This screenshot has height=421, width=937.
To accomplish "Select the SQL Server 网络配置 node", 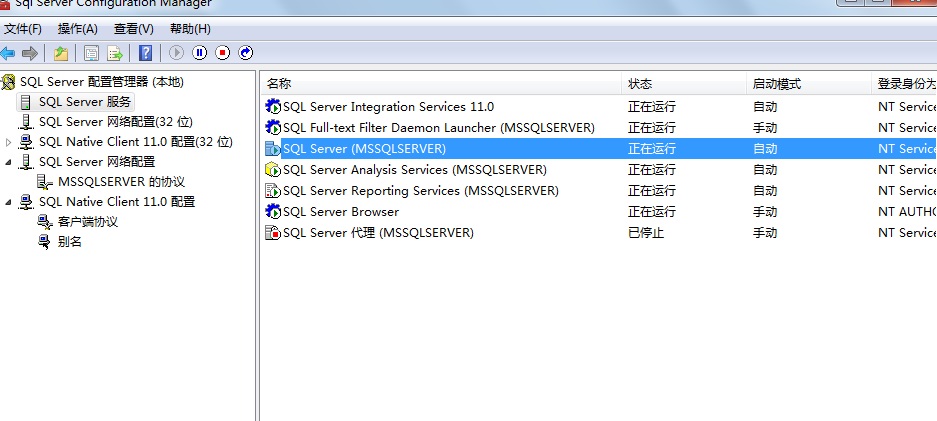I will point(97,162).
